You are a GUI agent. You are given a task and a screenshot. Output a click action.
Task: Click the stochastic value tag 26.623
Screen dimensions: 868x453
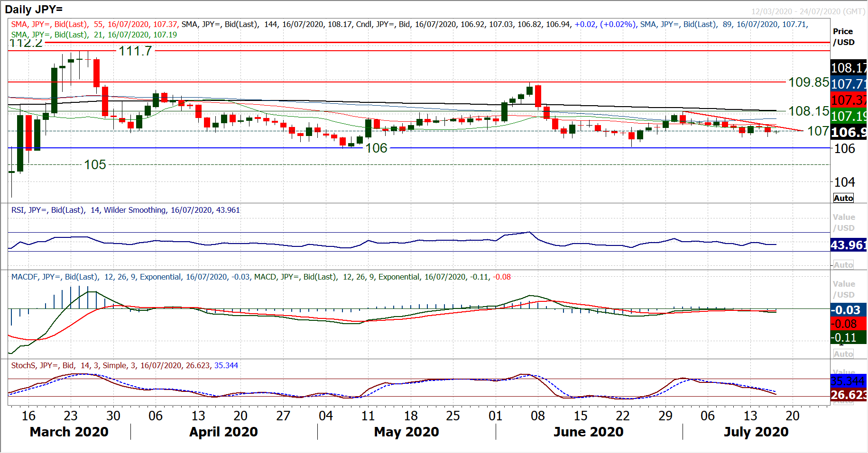pos(849,395)
